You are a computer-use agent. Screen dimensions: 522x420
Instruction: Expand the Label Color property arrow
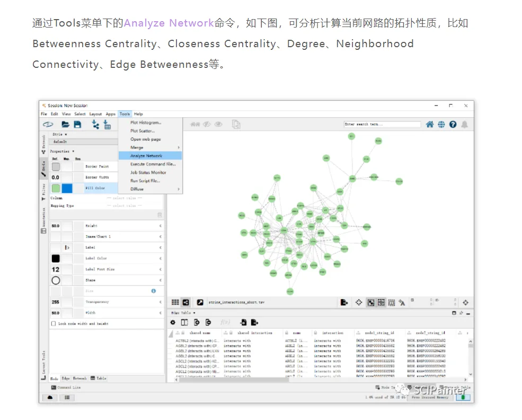(161, 258)
